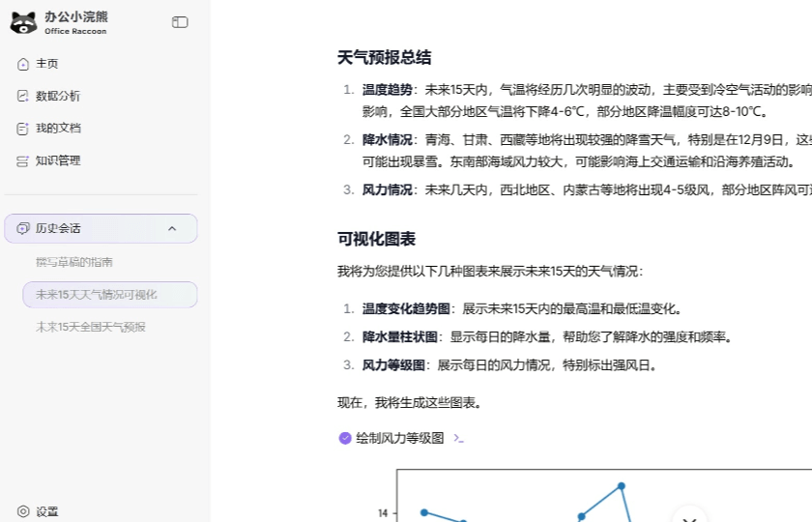The image size is (812, 522).
Task: Go to 我的文档
Action: pos(57,129)
